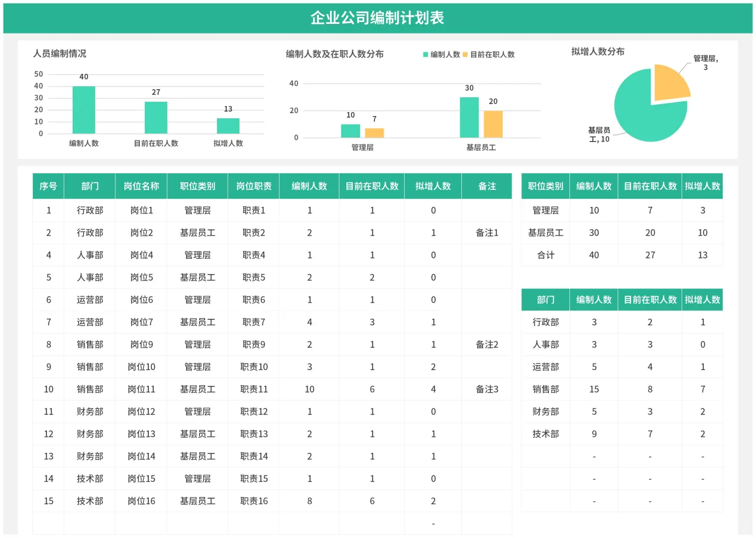Click total value 13 in 合计 row
The image size is (756, 538).
point(702,255)
